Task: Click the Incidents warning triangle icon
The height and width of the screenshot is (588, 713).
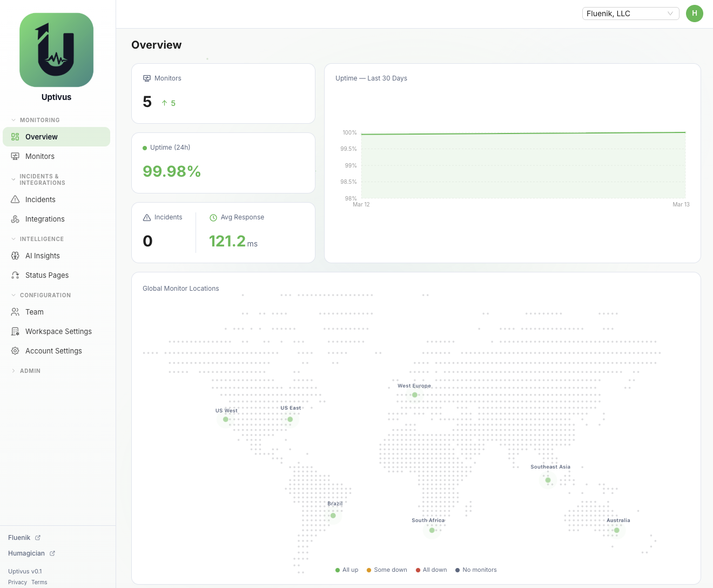Action: [x=15, y=199]
